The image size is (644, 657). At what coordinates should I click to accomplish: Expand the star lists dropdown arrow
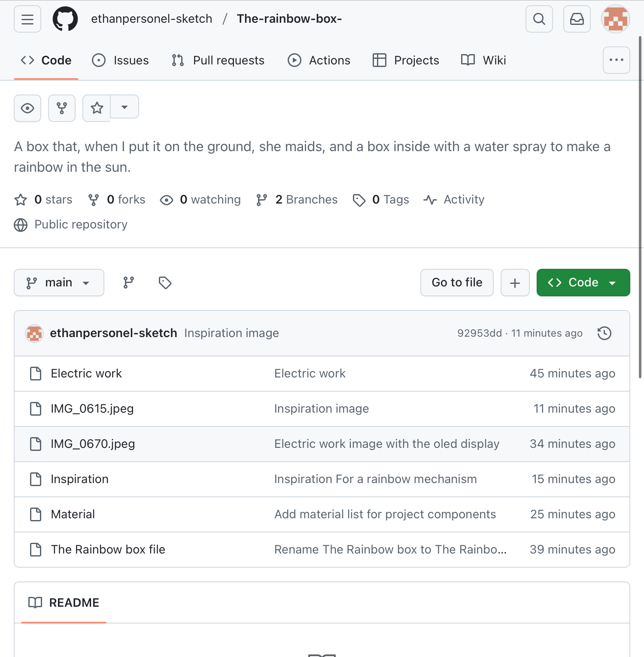click(125, 107)
